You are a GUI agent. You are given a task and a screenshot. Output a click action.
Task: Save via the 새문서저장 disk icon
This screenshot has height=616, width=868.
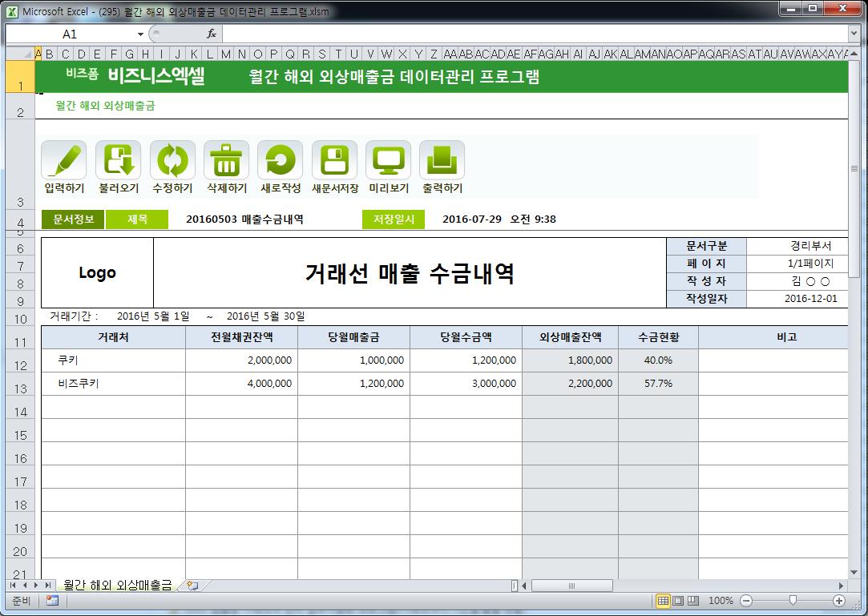click(x=334, y=160)
